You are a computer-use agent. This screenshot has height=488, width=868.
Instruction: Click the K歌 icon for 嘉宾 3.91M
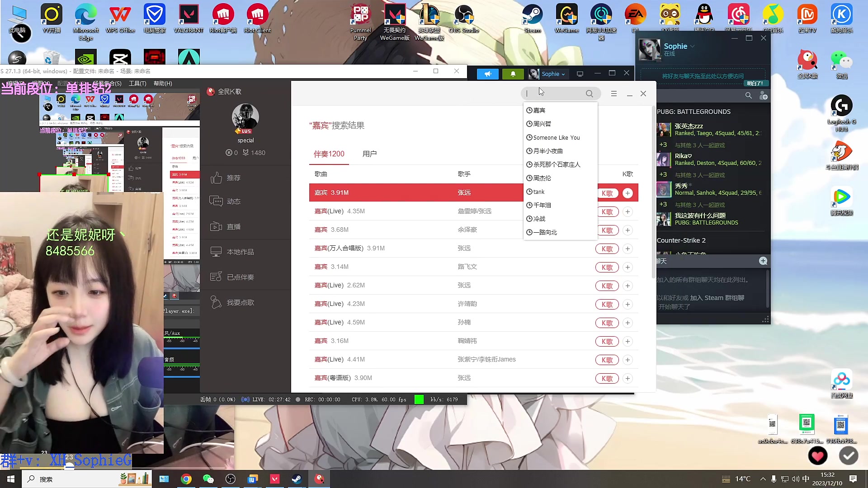pos(607,192)
